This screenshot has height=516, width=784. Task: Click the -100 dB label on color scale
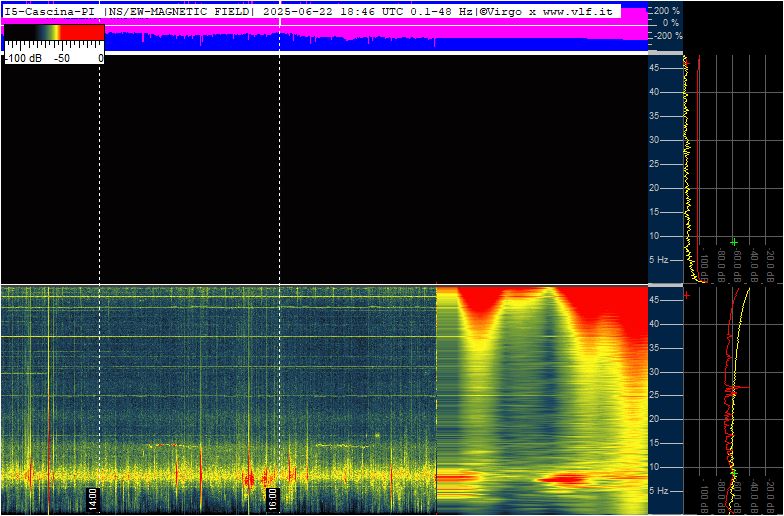(24, 58)
